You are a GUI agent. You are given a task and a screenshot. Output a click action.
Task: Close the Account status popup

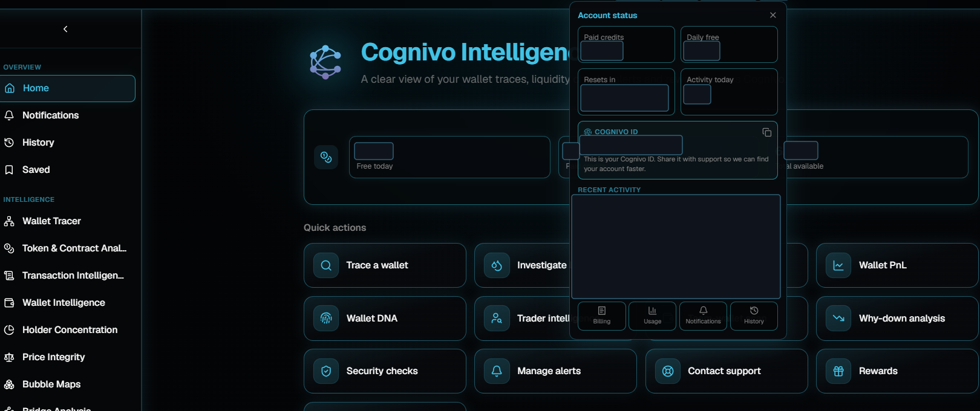coord(773,15)
